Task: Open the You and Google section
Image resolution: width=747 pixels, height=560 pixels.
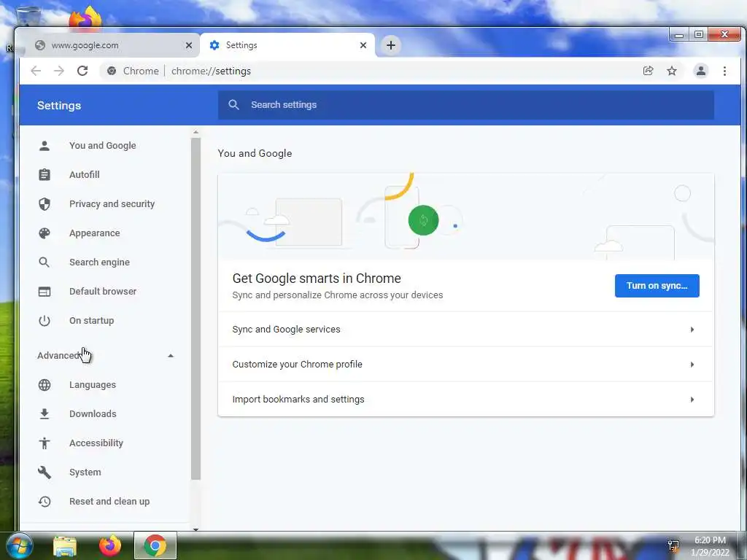Action: click(x=102, y=146)
